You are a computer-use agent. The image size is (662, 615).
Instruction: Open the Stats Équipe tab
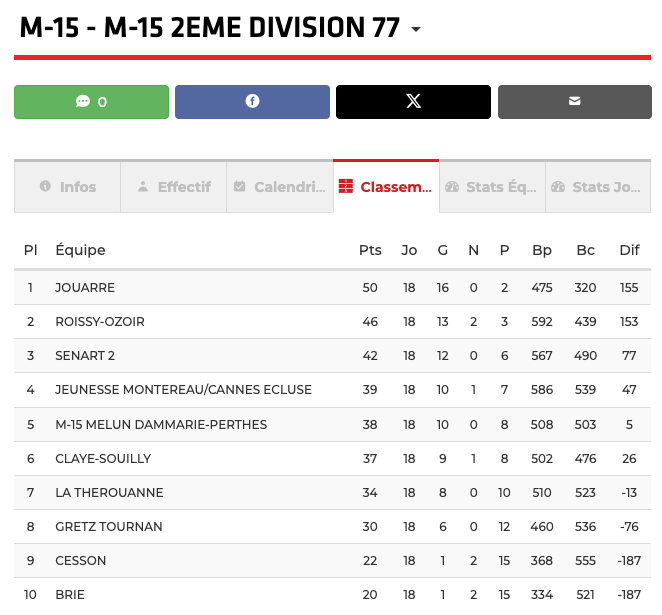point(492,187)
